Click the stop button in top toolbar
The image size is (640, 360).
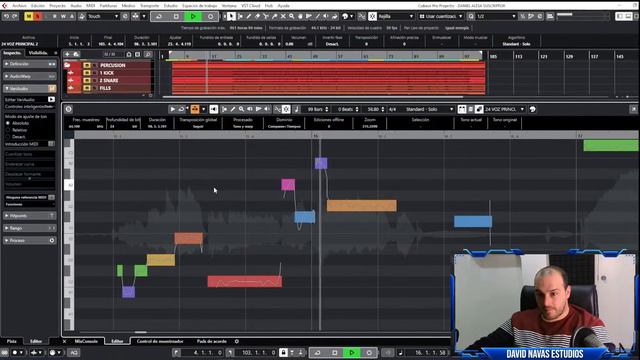(176, 16)
